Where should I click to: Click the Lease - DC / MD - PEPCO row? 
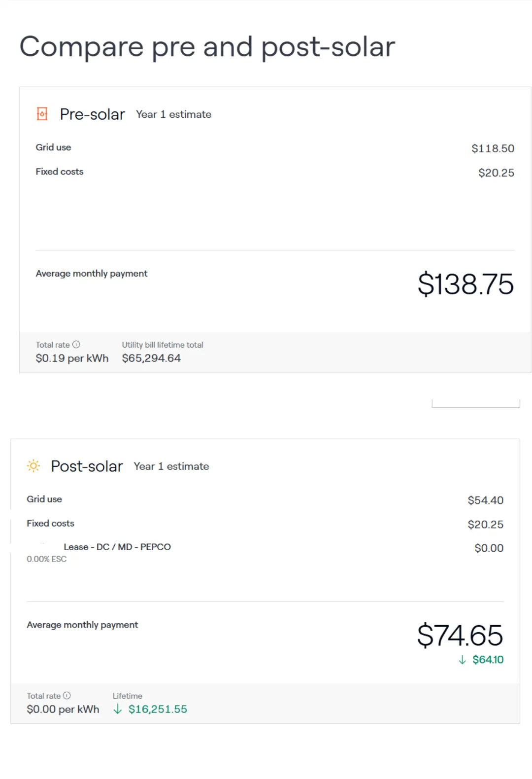265,547
